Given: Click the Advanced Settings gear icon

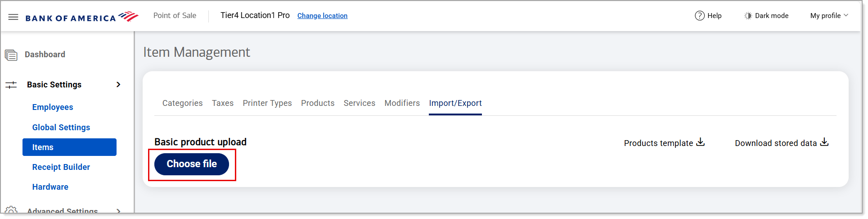Looking at the screenshot, I should coord(11,210).
